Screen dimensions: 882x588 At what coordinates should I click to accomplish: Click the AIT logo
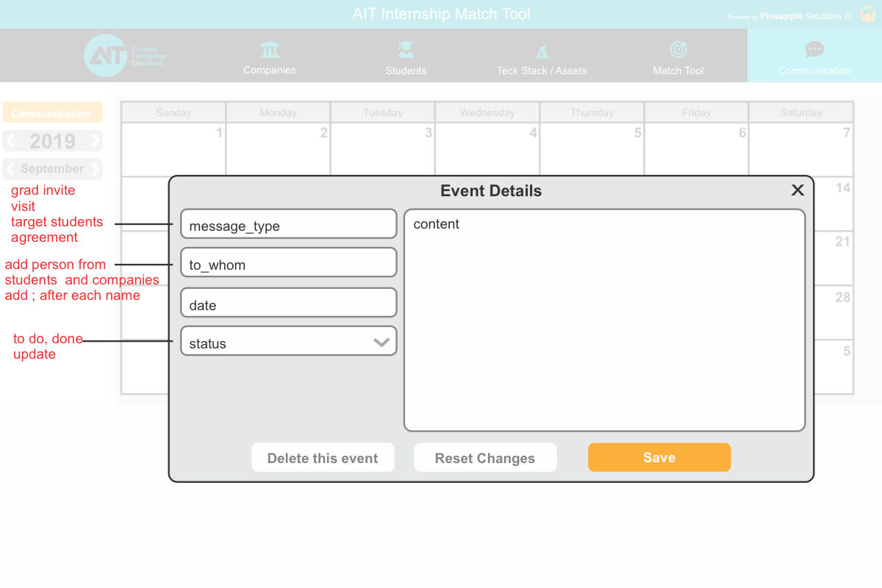[107, 56]
